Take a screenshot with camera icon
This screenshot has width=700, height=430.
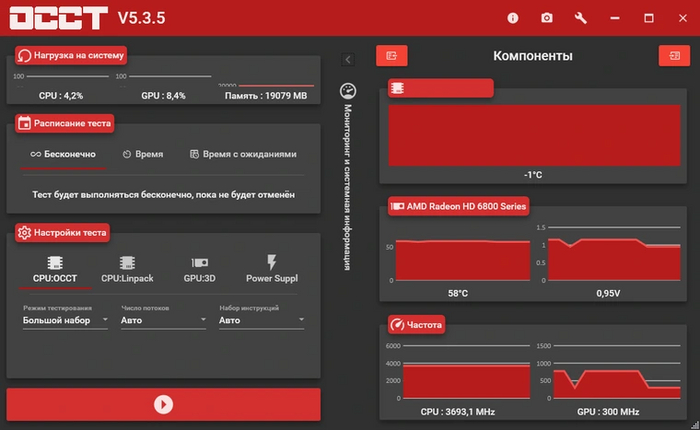tap(546, 18)
